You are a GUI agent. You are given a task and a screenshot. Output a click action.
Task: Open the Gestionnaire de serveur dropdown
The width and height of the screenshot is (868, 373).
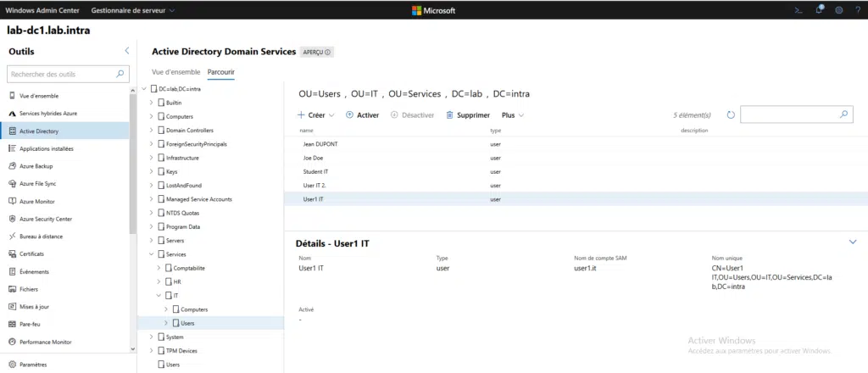coord(133,10)
